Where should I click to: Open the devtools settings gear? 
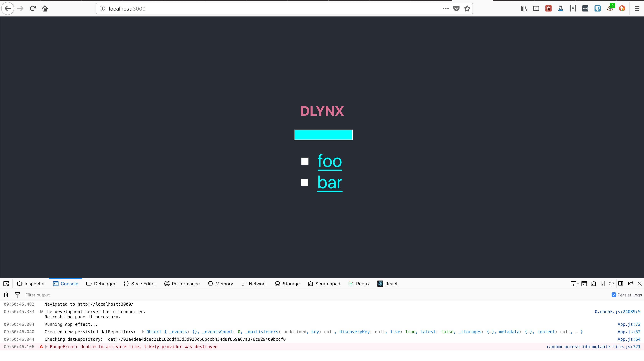point(611,284)
